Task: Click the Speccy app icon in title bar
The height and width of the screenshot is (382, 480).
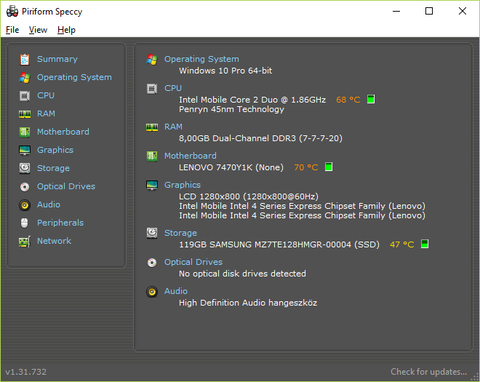Action: click(12, 11)
